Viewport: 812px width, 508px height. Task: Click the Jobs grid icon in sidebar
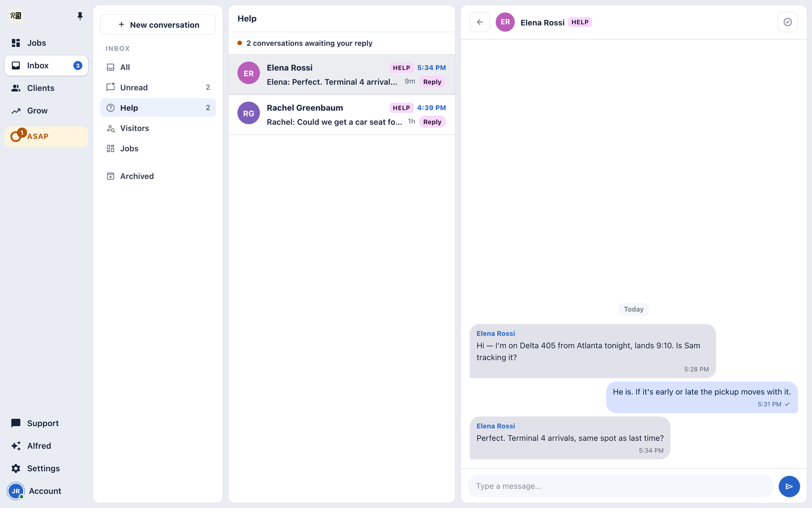(x=16, y=43)
